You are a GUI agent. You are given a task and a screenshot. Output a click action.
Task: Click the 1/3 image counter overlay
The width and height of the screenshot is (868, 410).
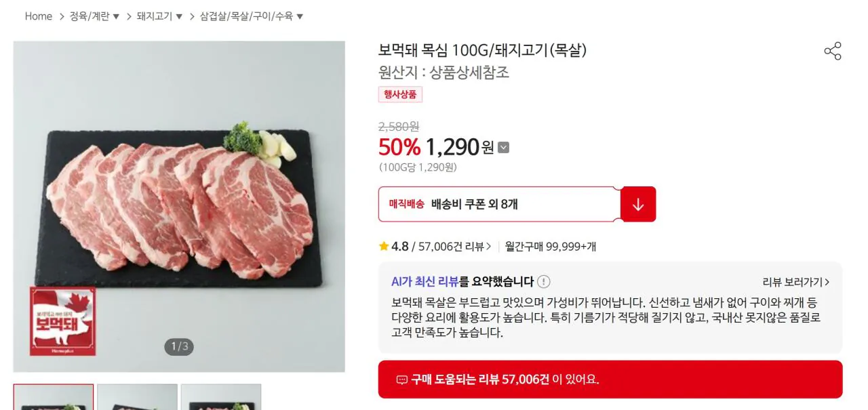(178, 346)
